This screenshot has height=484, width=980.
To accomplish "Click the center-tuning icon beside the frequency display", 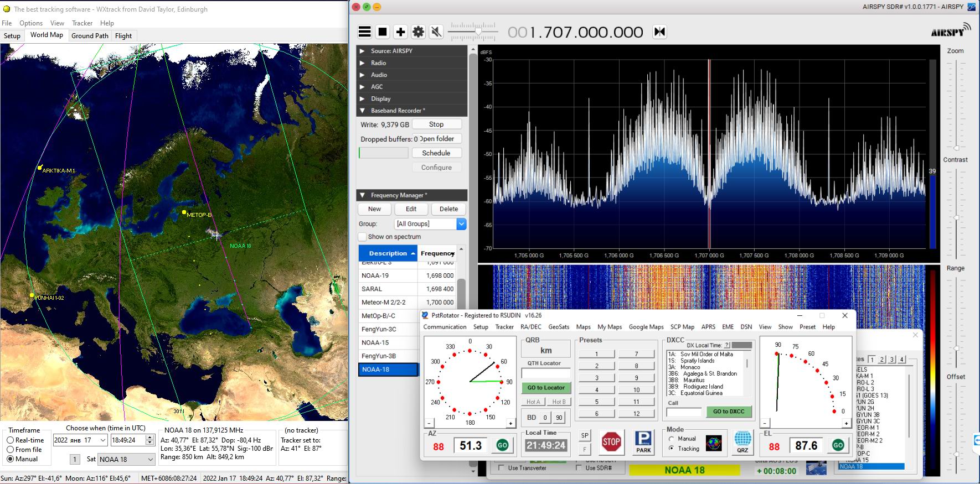I will click(659, 32).
